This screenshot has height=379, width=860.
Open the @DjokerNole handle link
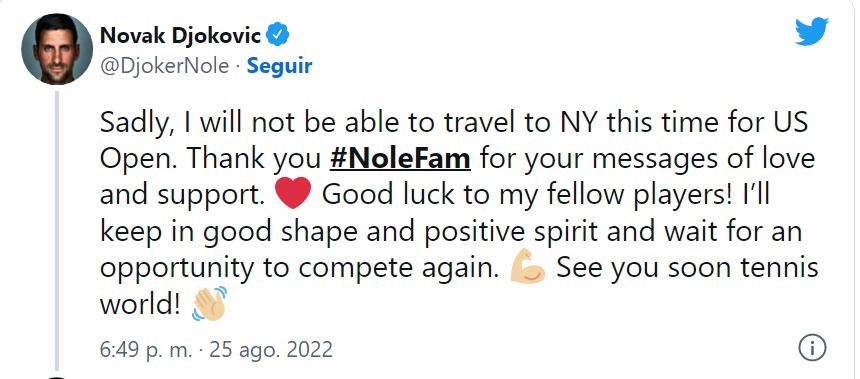[x=165, y=66]
